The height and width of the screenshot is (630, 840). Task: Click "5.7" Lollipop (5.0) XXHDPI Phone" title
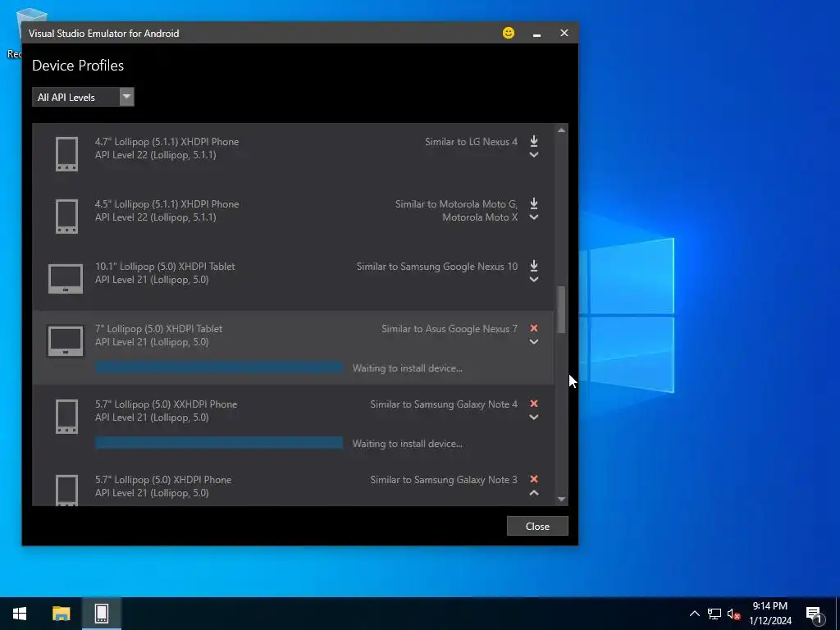pos(166,404)
